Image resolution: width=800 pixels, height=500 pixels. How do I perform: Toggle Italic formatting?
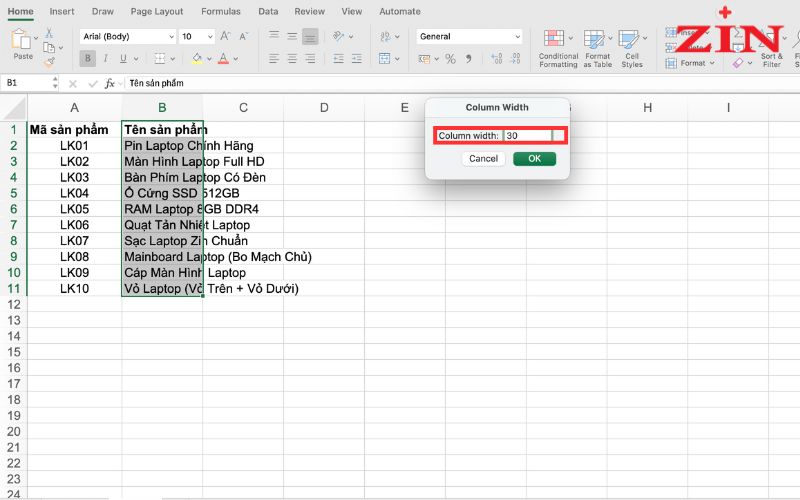click(x=106, y=59)
